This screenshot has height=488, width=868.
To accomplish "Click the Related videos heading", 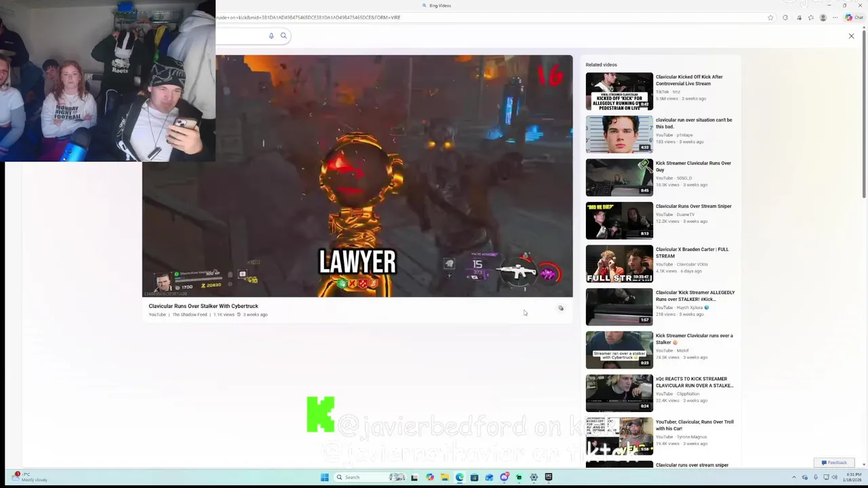I will coord(601,65).
